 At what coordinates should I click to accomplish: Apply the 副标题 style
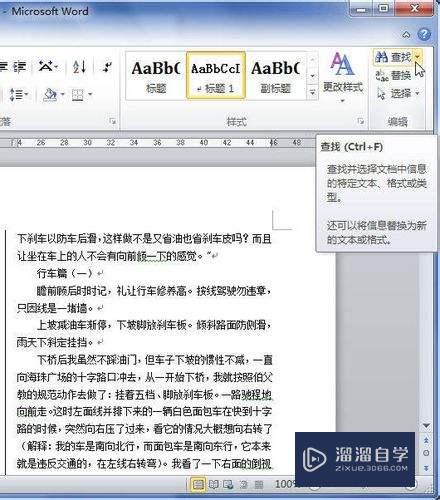[x=275, y=76]
